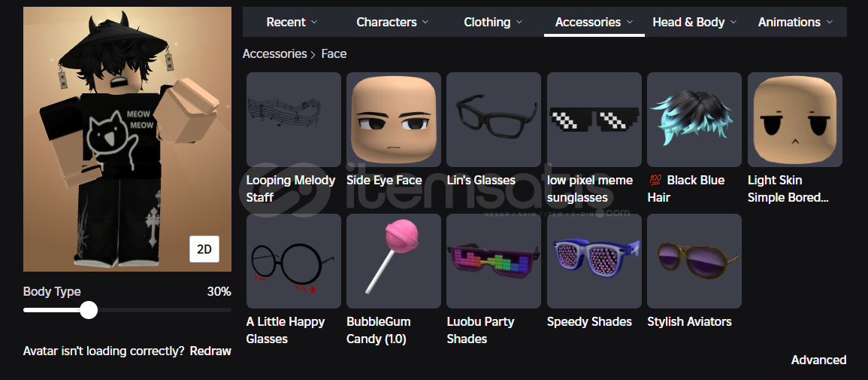868x380 pixels.
Task: Select low pixel meme sunglasses
Action: pyautogui.click(x=594, y=120)
